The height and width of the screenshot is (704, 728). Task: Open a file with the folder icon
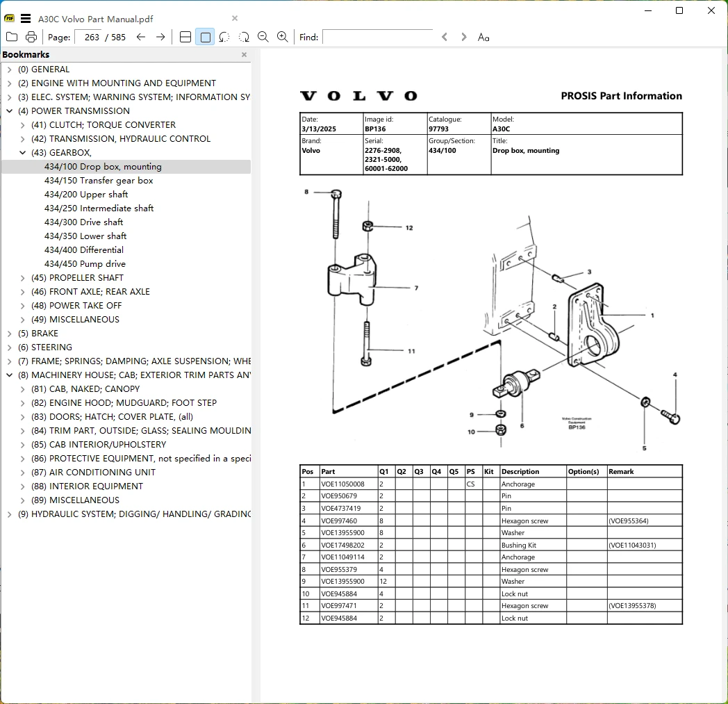tap(12, 37)
